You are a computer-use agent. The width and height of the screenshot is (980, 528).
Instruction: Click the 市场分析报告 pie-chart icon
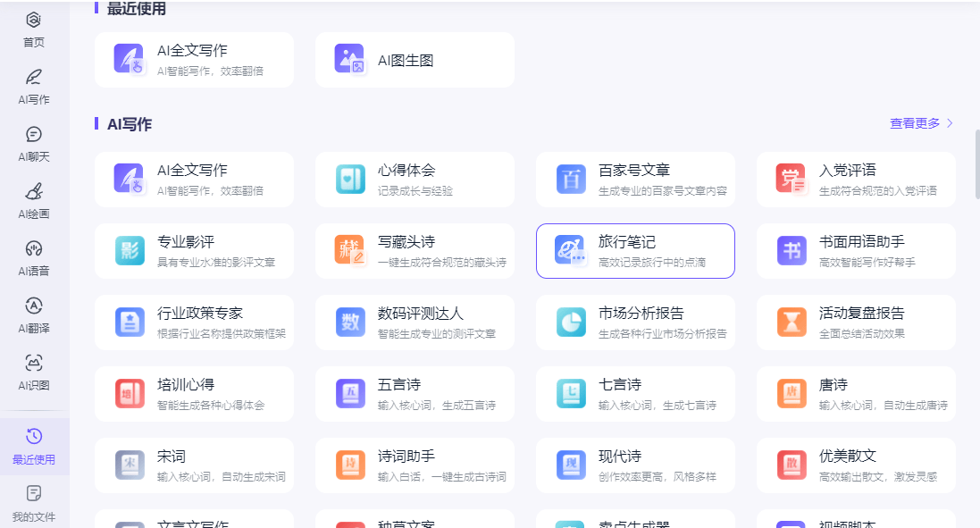tap(570, 322)
